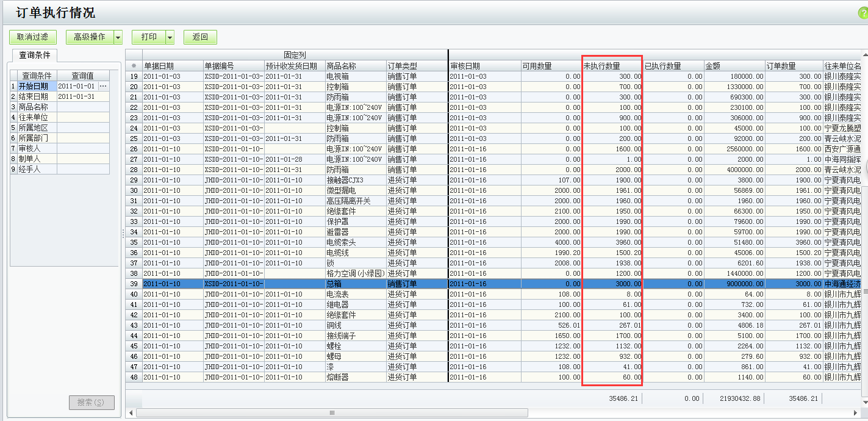Click the 结束日期 value field

(83, 96)
